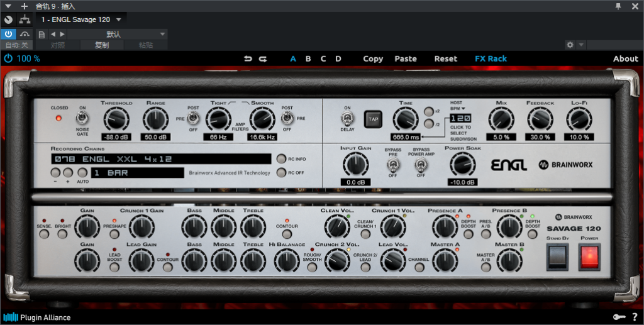
Task: Click the recording chain plus button
Action: (x=68, y=172)
